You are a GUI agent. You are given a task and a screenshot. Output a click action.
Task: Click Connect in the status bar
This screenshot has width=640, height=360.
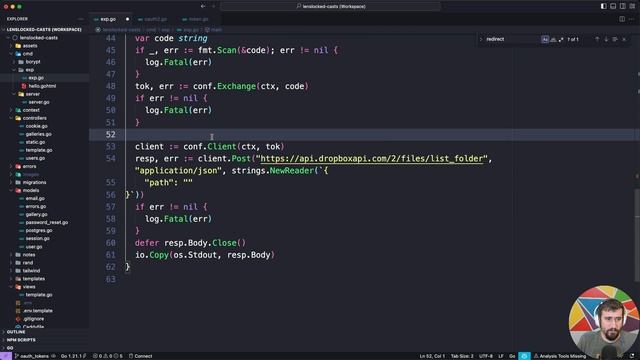[x=140, y=356]
